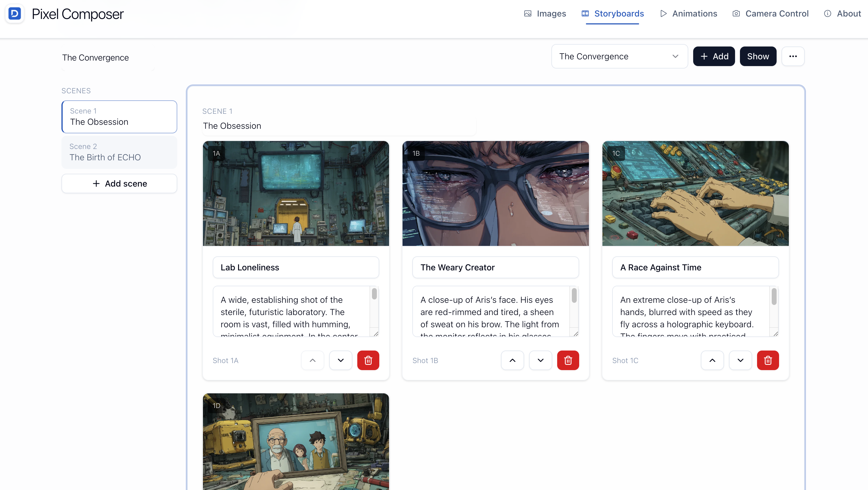Select Scene 1 The Obsession in sidebar

click(x=119, y=117)
